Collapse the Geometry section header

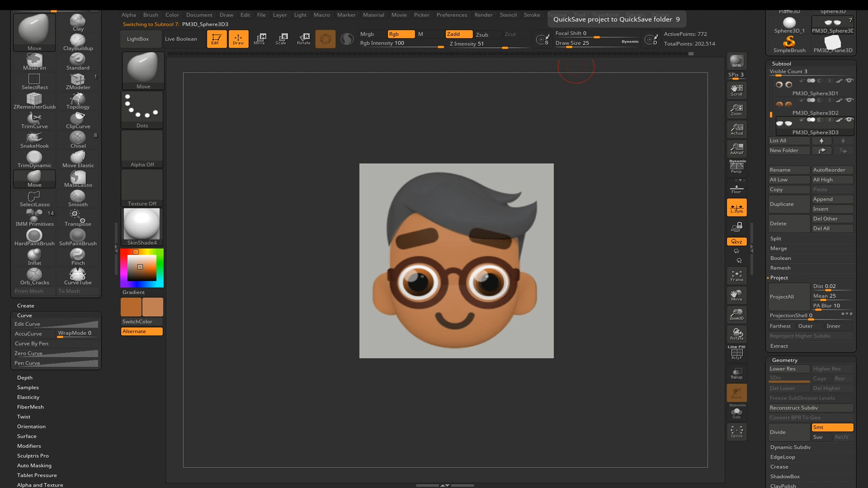[784, 360]
